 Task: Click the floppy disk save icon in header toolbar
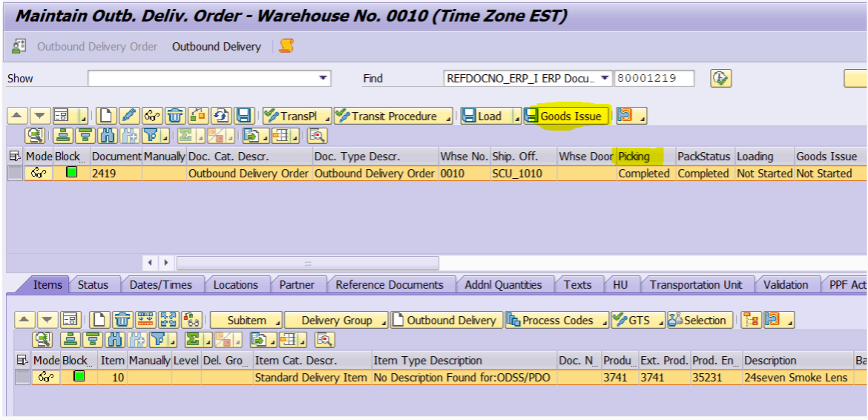tap(243, 116)
